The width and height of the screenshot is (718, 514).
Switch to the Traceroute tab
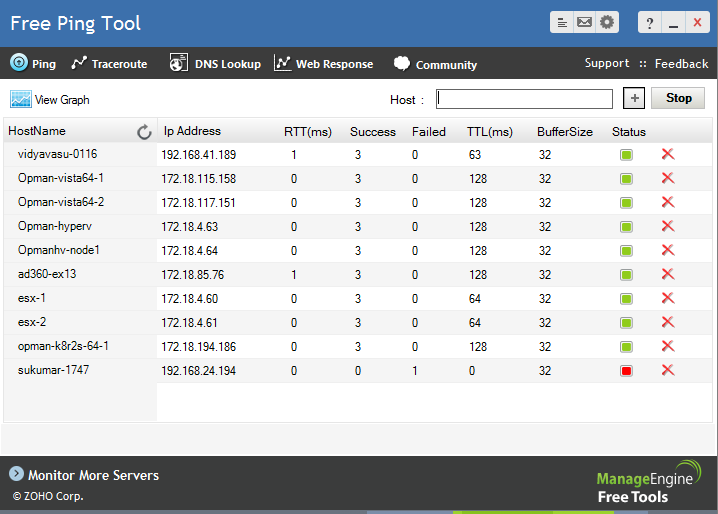tap(109, 63)
